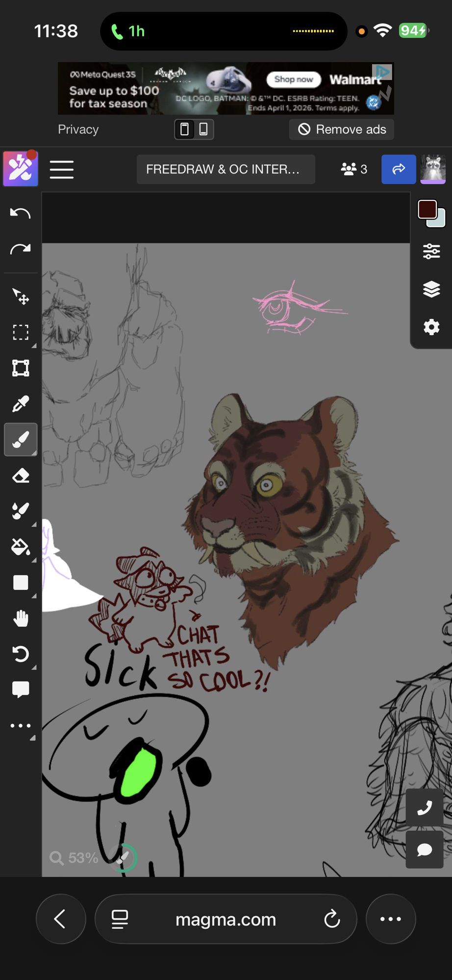
Task: Open the Layers panel
Action: [x=431, y=290]
